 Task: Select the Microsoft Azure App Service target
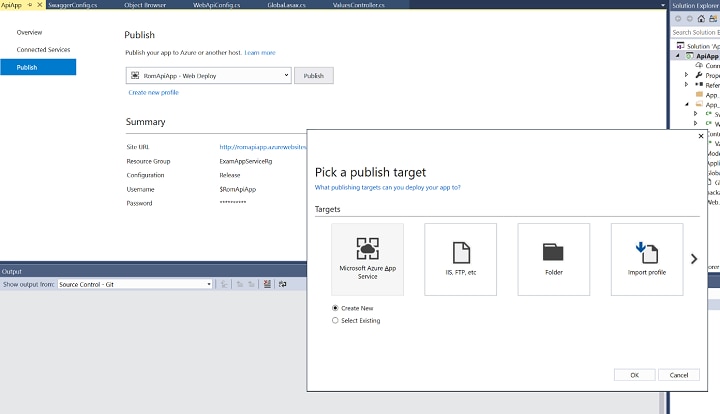point(367,259)
